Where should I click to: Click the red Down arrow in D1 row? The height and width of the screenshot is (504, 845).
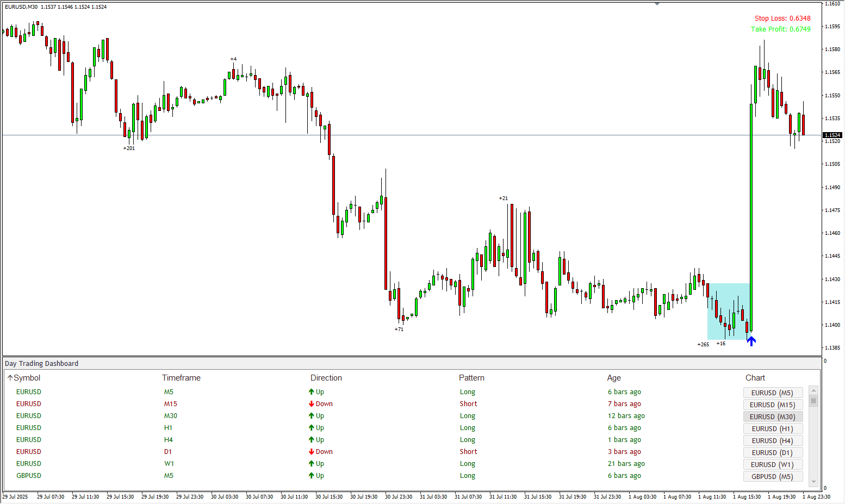(312, 452)
